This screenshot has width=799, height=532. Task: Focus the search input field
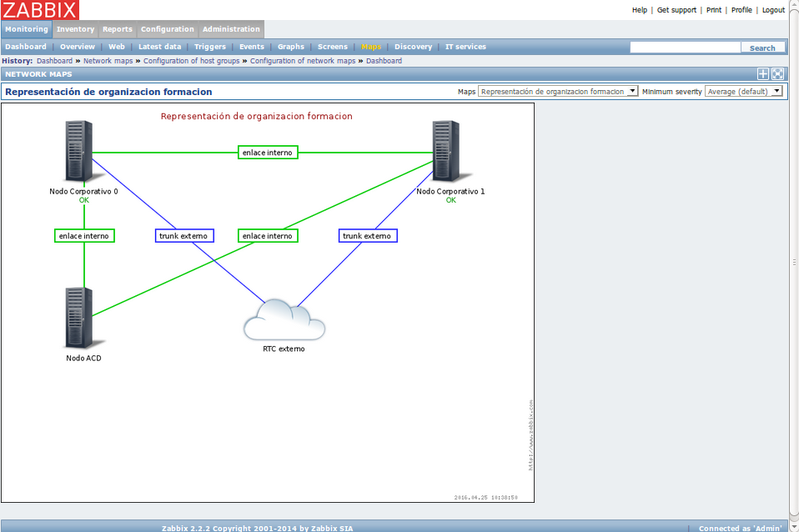coord(685,48)
